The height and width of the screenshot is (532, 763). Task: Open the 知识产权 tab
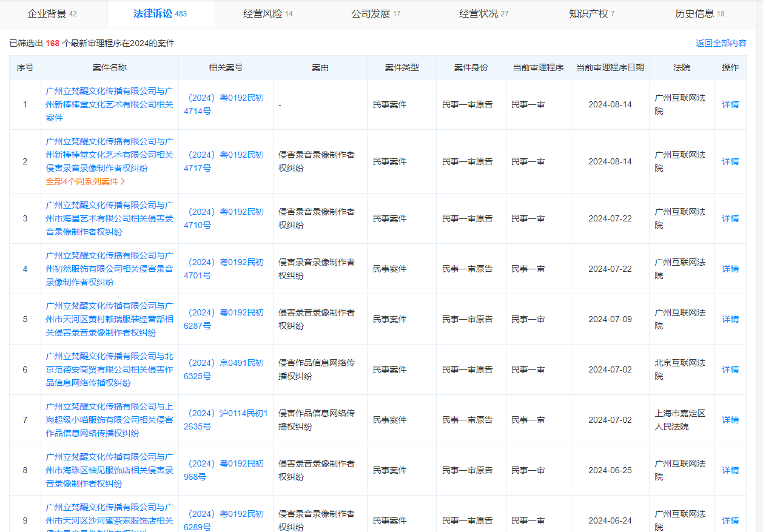pos(591,14)
